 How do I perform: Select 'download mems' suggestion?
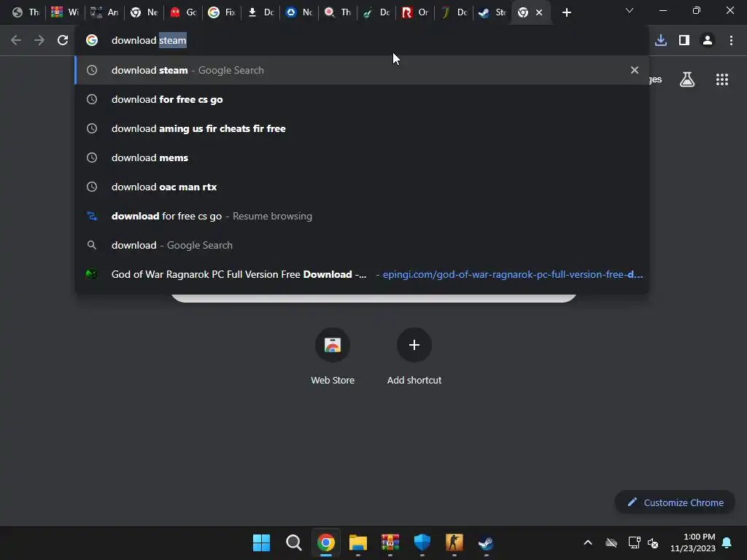click(x=362, y=157)
